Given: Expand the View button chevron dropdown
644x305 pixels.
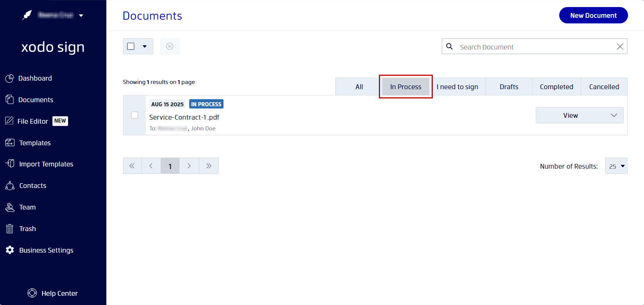Looking at the screenshot, I should point(614,115).
